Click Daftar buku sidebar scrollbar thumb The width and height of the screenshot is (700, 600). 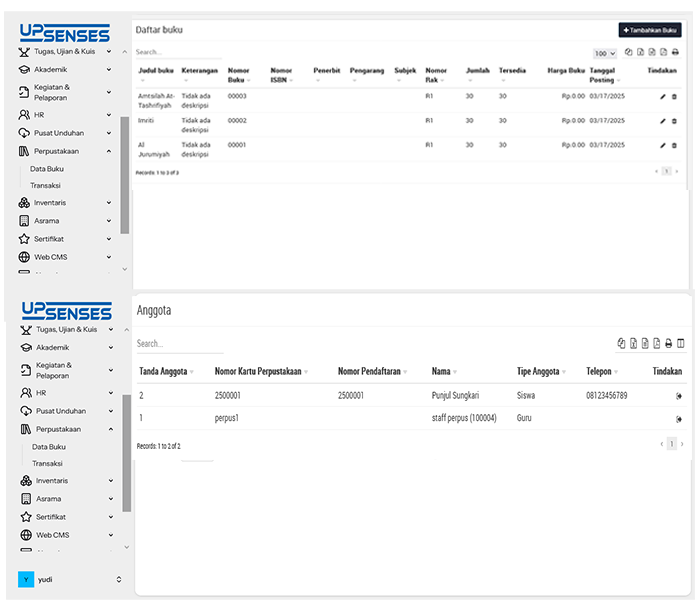click(x=125, y=175)
